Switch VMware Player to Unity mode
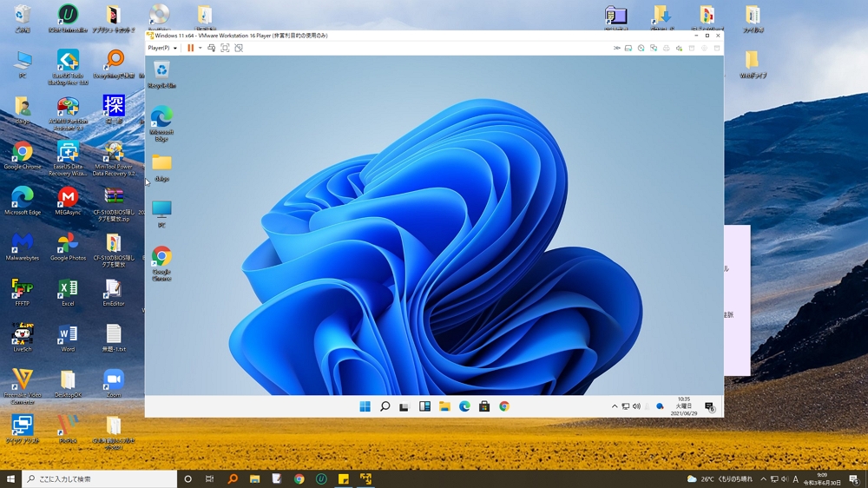The image size is (868, 488). pos(239,48)
